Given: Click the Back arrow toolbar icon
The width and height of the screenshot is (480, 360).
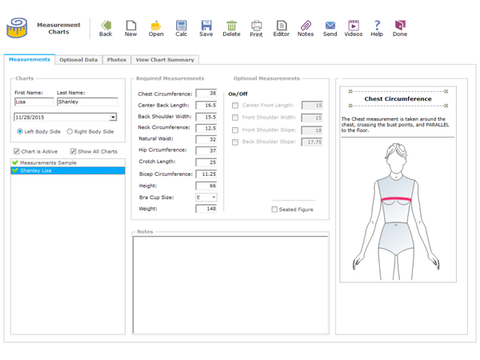Looking at the screenshot, I should pos(106,26).
